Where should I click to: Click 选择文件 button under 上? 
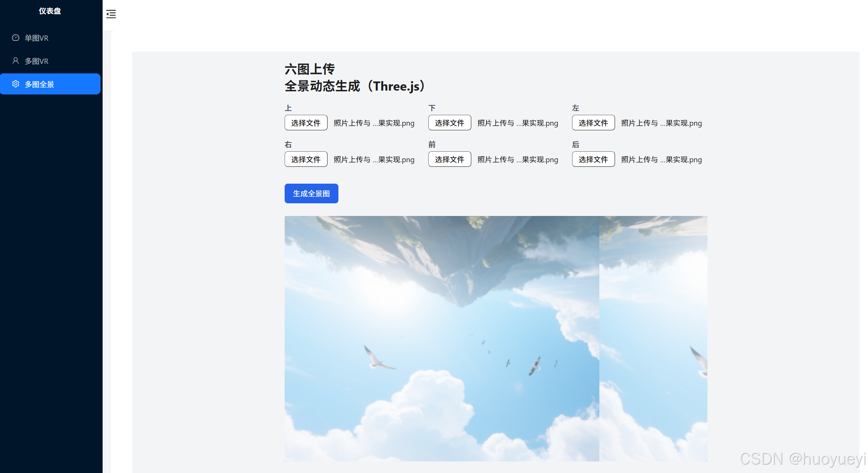pos(306,123)
